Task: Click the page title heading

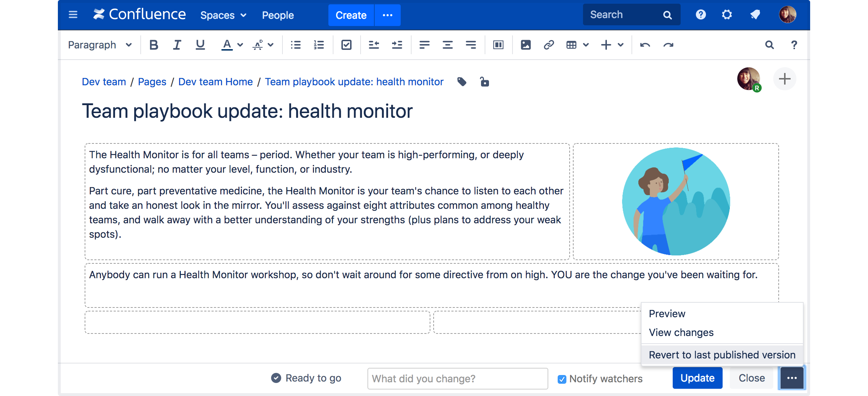Action: pyautogui.click(x=247, y=111)
